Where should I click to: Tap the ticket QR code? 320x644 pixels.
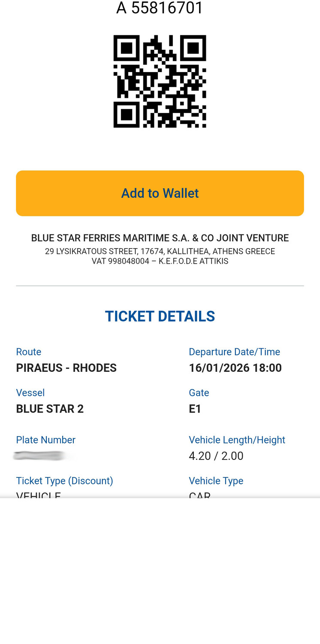click(x=160, y=81)
